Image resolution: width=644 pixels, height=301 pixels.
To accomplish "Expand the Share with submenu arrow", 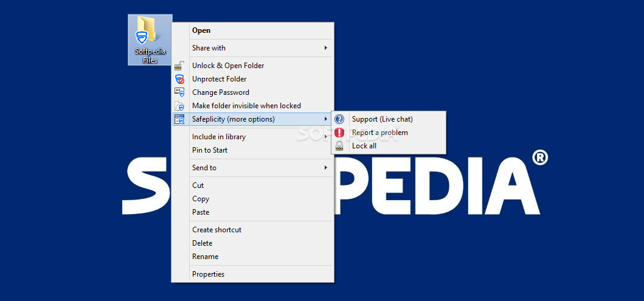I will (x=326, y=48).
